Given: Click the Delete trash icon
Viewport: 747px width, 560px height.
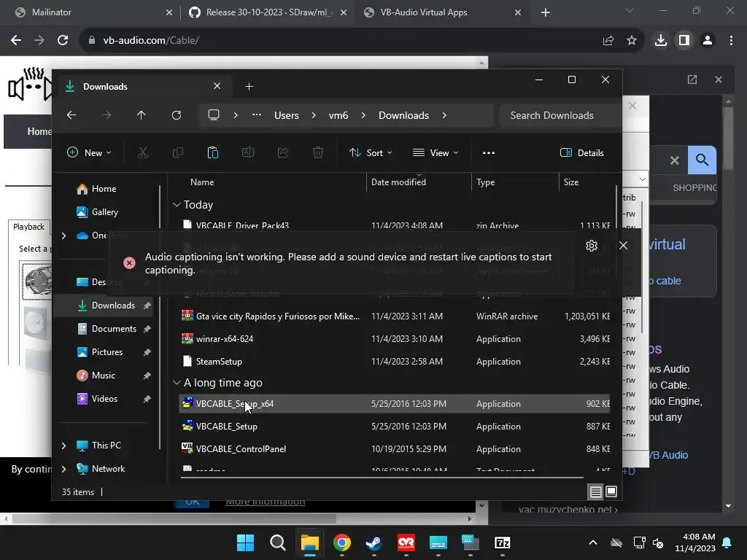Looking at the screenshot, I should click(318, 153).
